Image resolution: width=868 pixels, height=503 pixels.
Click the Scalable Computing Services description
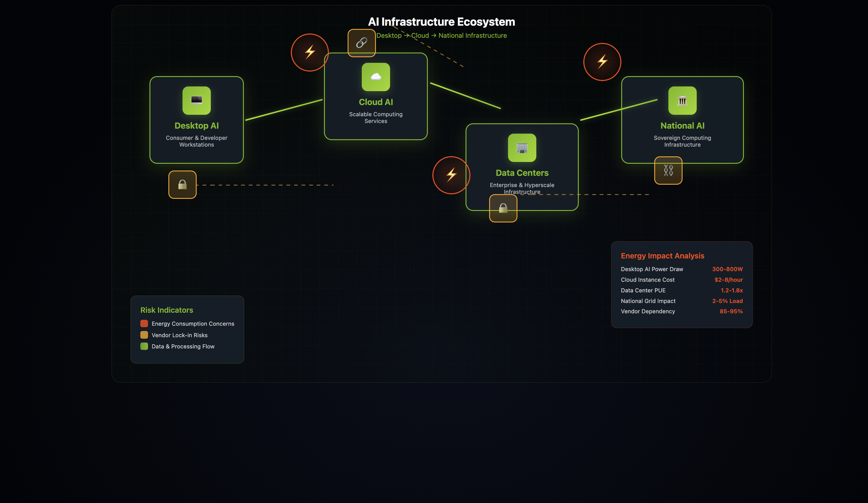click(x=376, y=117)
